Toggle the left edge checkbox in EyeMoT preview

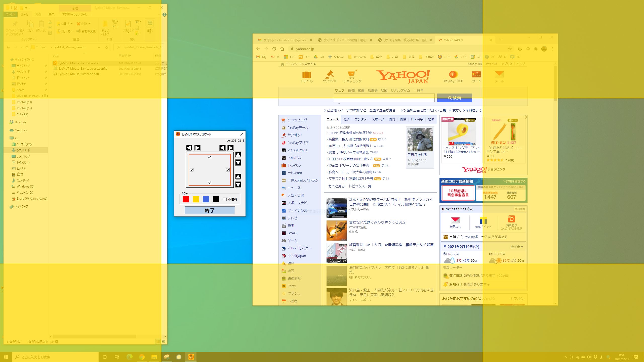pos(192,170)
